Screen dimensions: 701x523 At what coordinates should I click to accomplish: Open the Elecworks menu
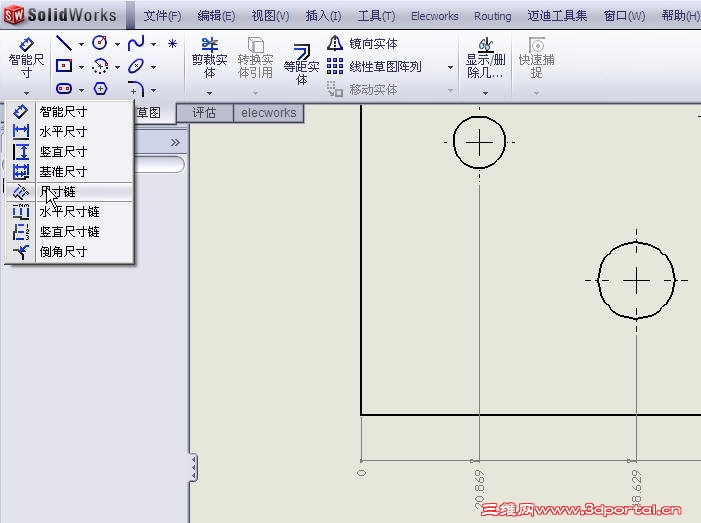click(435, 16)
